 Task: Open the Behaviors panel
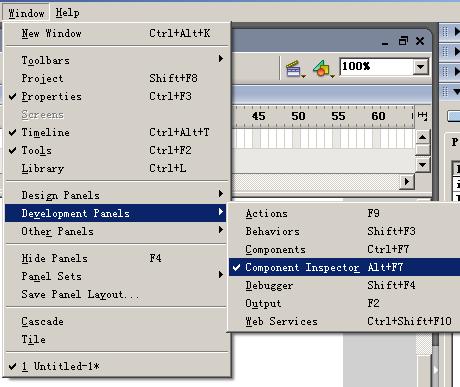coord(345,231)
